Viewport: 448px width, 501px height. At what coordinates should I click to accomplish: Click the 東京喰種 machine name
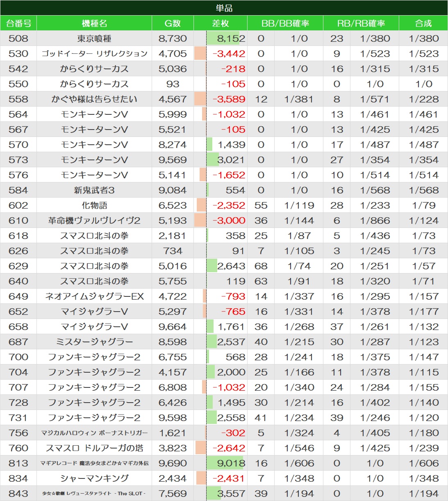click(94, 39)
